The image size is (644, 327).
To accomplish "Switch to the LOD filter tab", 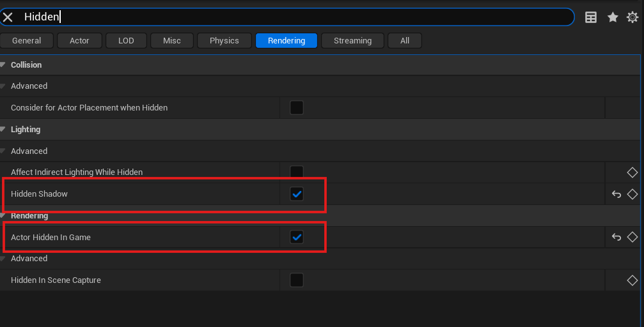I will [x=126, y=41].
